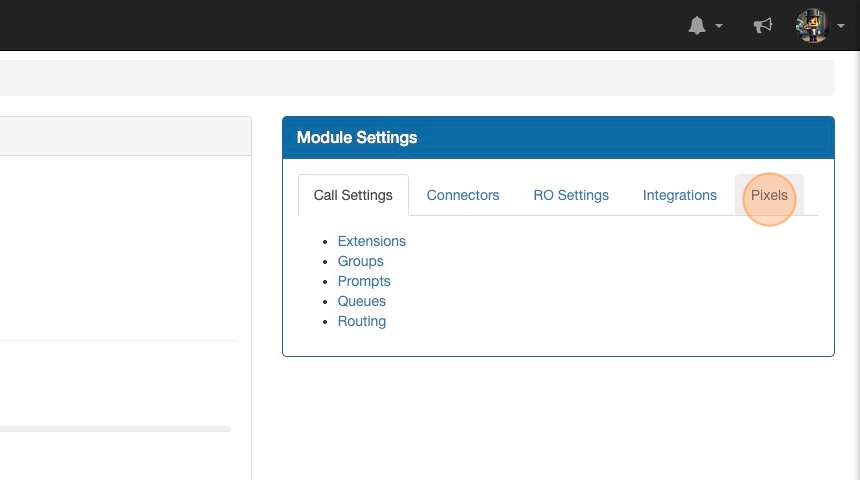860x480 pixels.
Task: Open the notifications bell icon
Action: click(x=697, y=26)
